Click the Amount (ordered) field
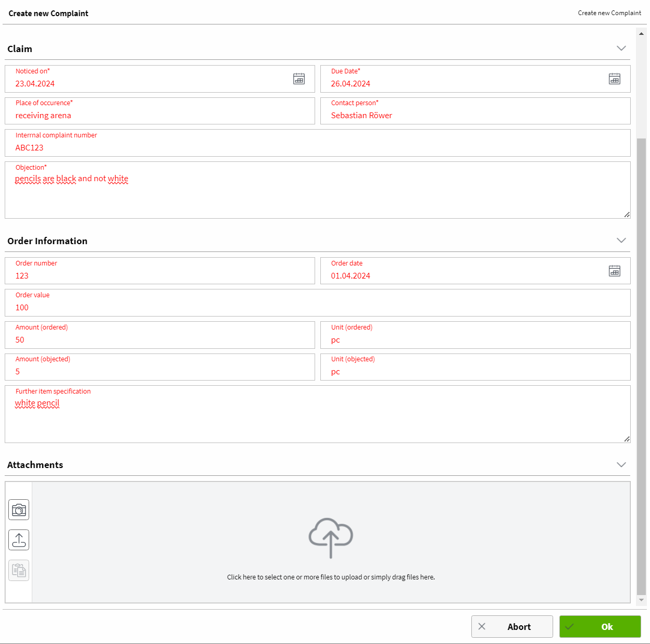The height and width of the screenshot is (644, 650). [160, 335]
